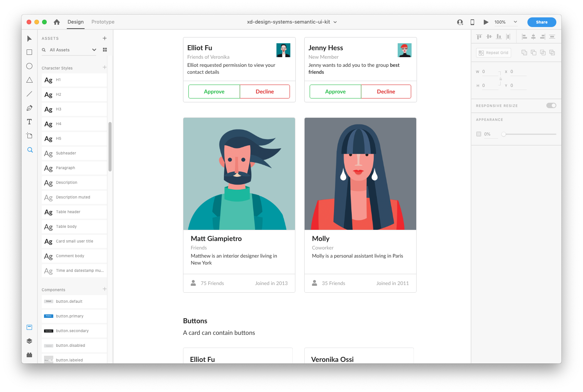Switch assets to grid view
583x392 pixels.
pos(105,50)
